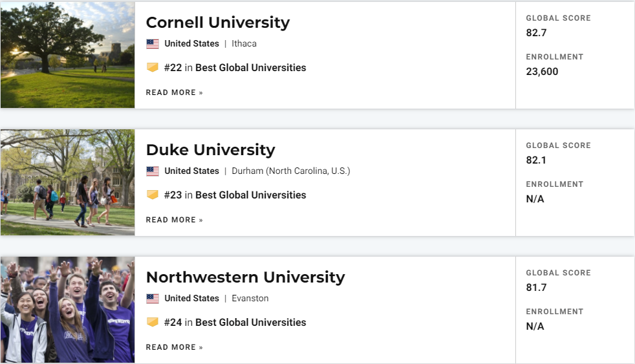Click the yellow ranking badge beside #24
The height and width of the screenshot is (364, 635).
tap(153, 322)
